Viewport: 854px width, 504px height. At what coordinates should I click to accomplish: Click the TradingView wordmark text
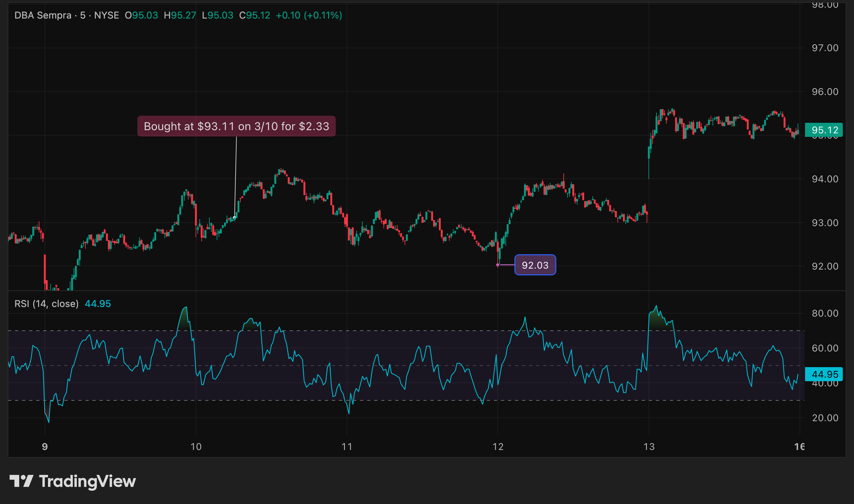point(87,481)
